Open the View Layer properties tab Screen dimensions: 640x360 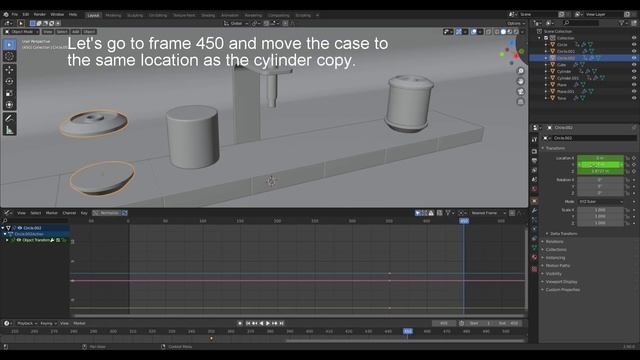[x=534, y=170]
